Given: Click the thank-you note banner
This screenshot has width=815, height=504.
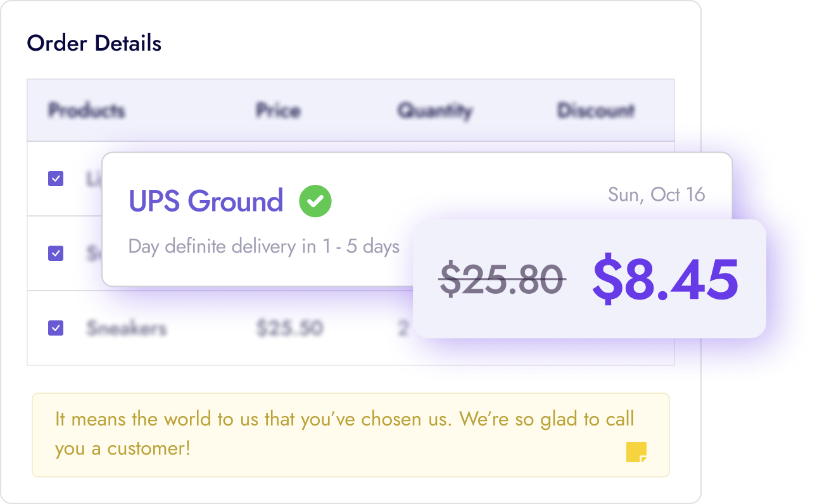Looking at the screenshot, I should (350, 434).
